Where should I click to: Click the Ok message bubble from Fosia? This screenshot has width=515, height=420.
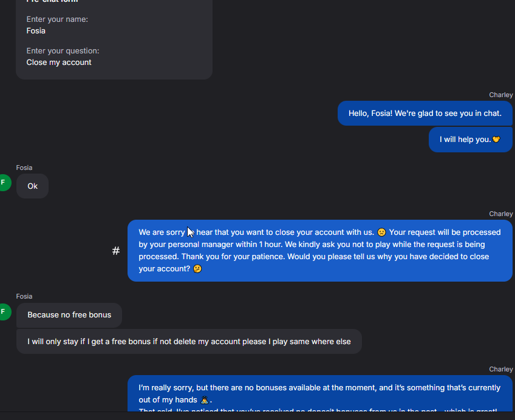[x=33, y=186]
